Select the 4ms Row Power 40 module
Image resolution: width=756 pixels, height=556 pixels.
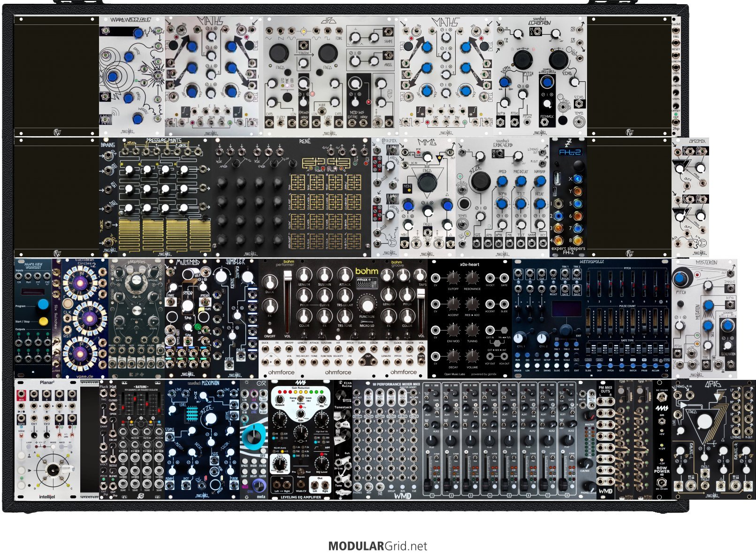[x=662, y=440]
